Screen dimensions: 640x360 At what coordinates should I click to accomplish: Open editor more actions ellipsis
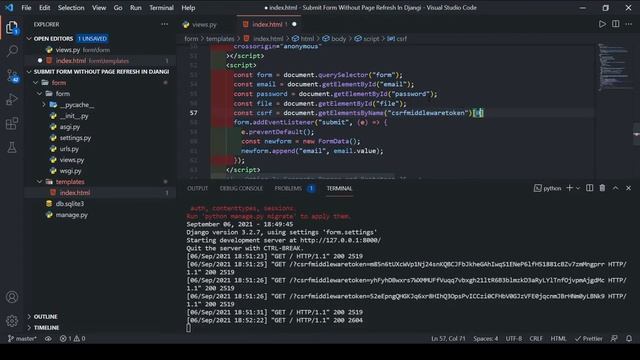click(x=629, y=24)
